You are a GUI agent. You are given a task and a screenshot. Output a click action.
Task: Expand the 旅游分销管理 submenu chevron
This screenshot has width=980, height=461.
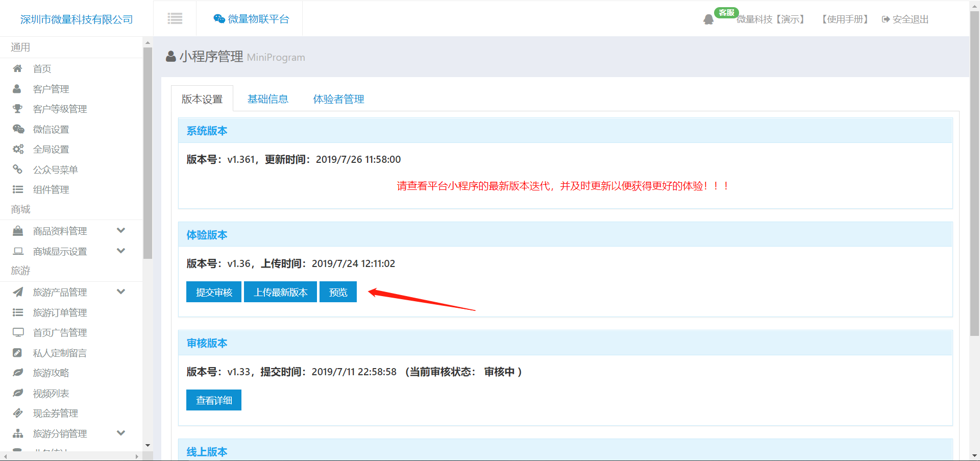[x=121, y=433]
